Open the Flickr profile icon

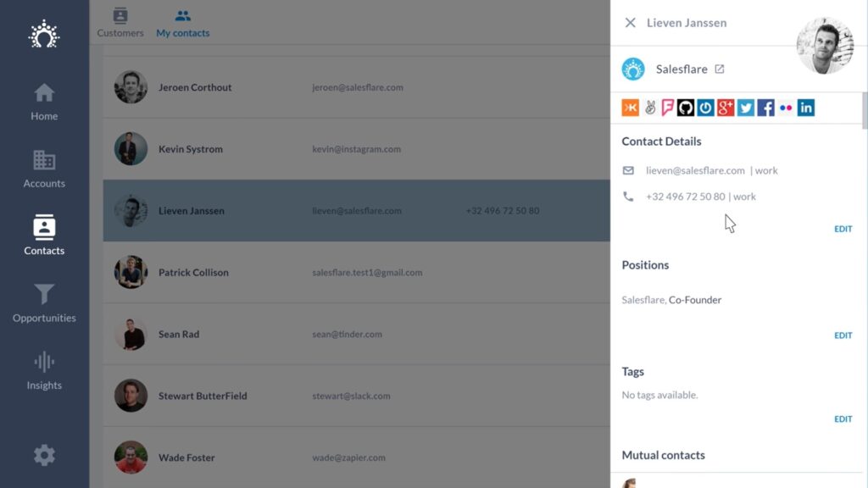(787, 108)
